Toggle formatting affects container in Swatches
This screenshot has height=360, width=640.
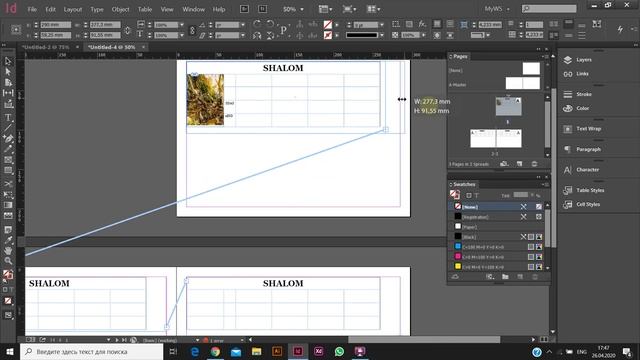pos(469,196)
